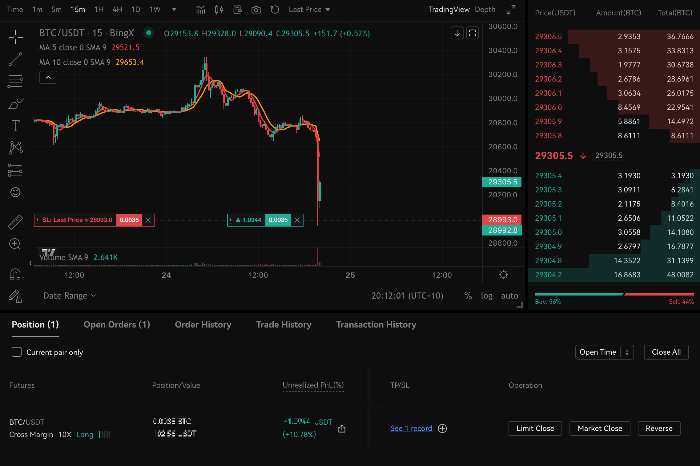Select the 4H timeframe

click(x=117, y=9)
